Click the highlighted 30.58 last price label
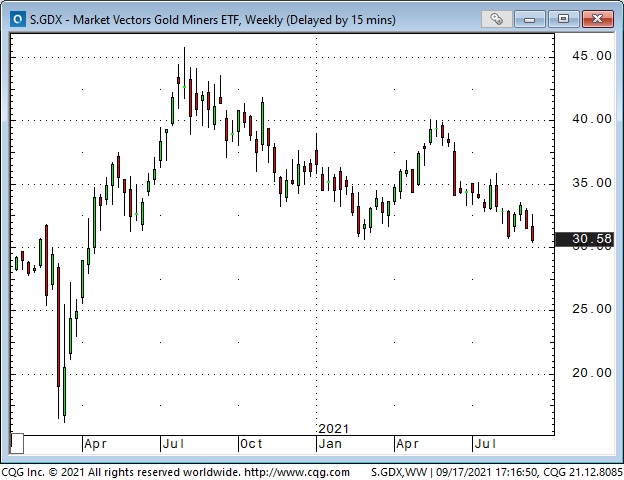The image size is (624, 480). point(584,239)
